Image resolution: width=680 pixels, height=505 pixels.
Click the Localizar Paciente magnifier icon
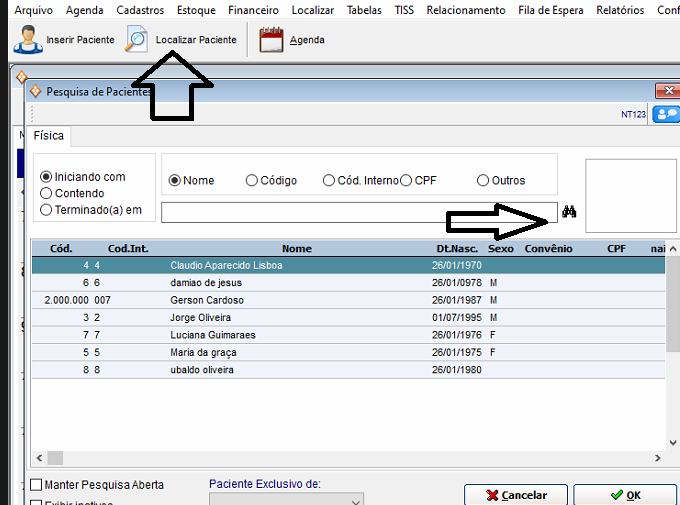pos(136,40)
